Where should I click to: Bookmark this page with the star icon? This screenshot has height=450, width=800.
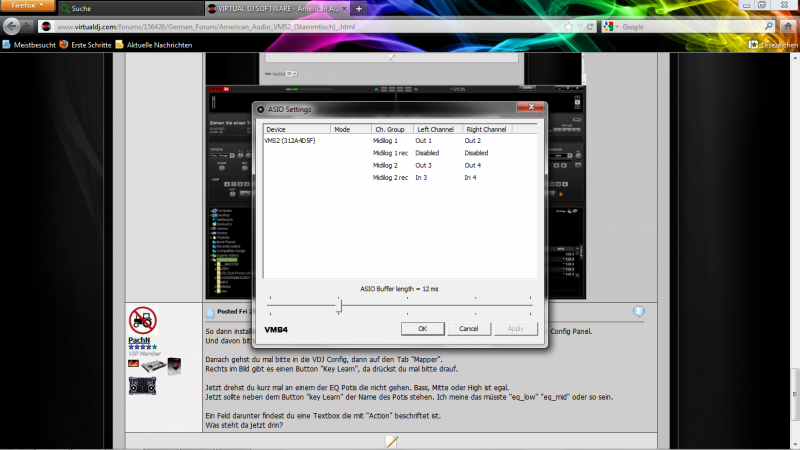(568, 27)
